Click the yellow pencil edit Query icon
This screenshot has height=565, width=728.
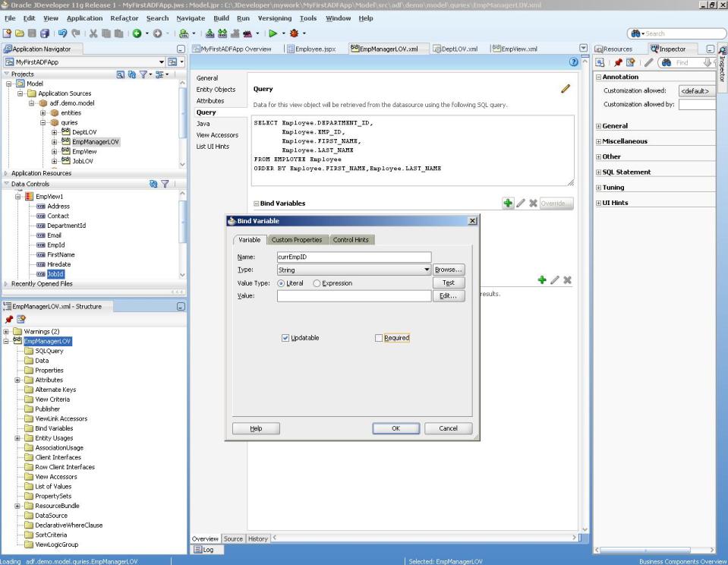[x=565, y=89]
